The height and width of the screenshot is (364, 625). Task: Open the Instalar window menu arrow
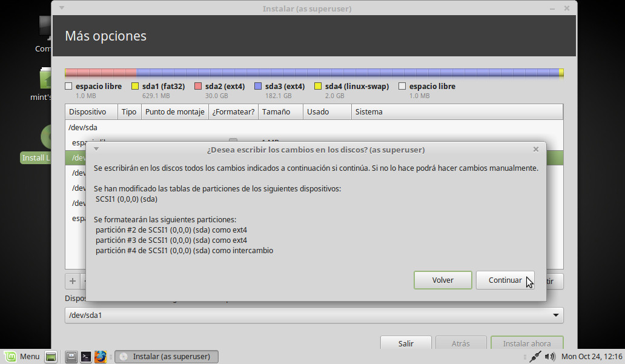(62, 8)
